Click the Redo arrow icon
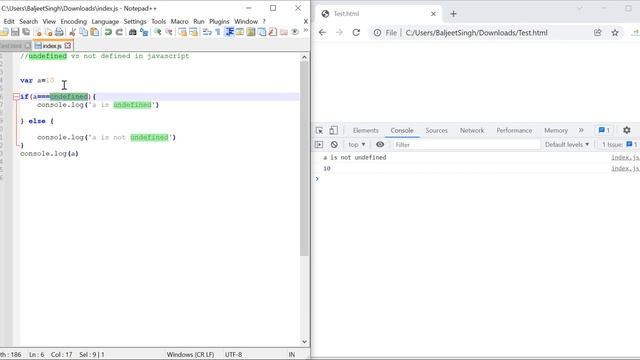This screenshot has width=640, height=360. point(119,32)
